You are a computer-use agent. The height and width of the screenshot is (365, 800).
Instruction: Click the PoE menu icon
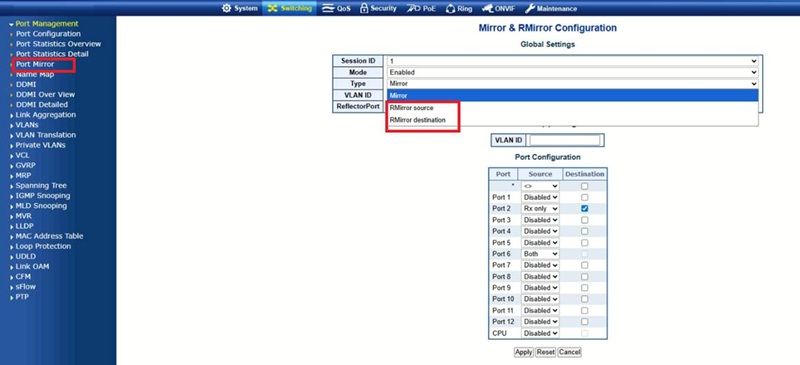413,8
